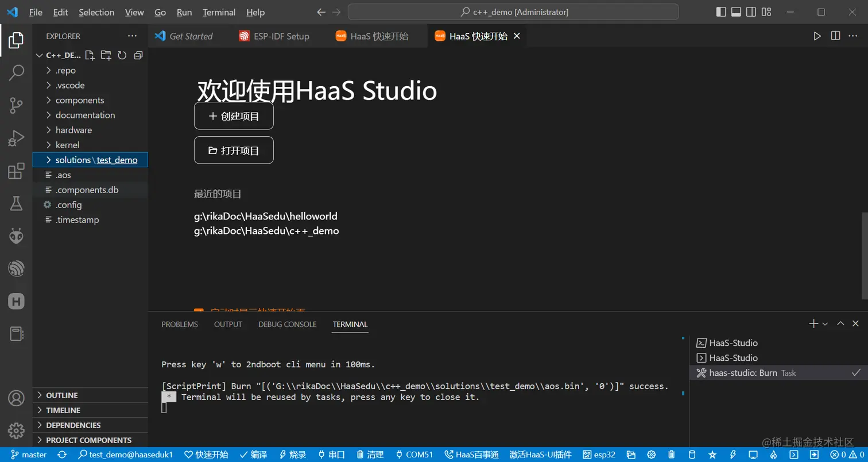Synchronize changes in status bar
The height and width of the screenshot is (462, 868).
pyautogui.click(x=62, y=455)
